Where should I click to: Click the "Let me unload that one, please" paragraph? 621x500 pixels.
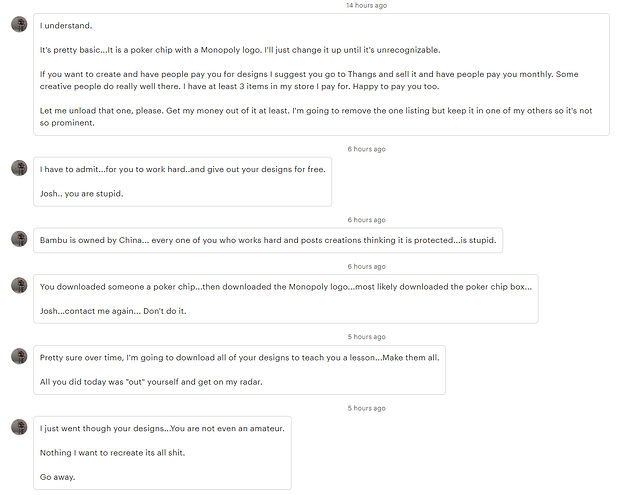coord(316,116)
